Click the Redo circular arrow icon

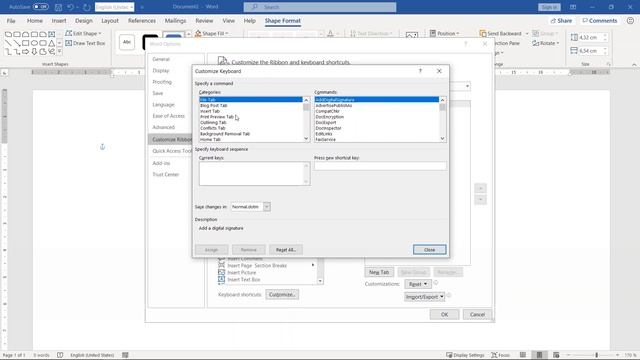(x=87, y=7)
